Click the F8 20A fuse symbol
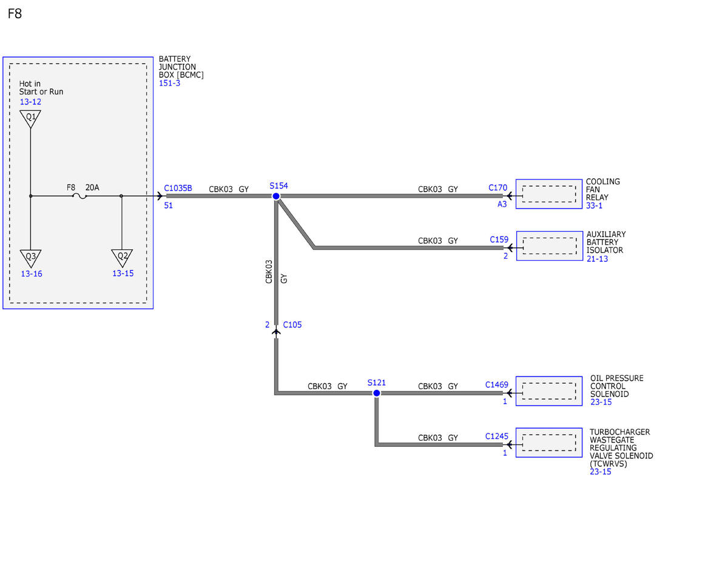 point(79,196)
